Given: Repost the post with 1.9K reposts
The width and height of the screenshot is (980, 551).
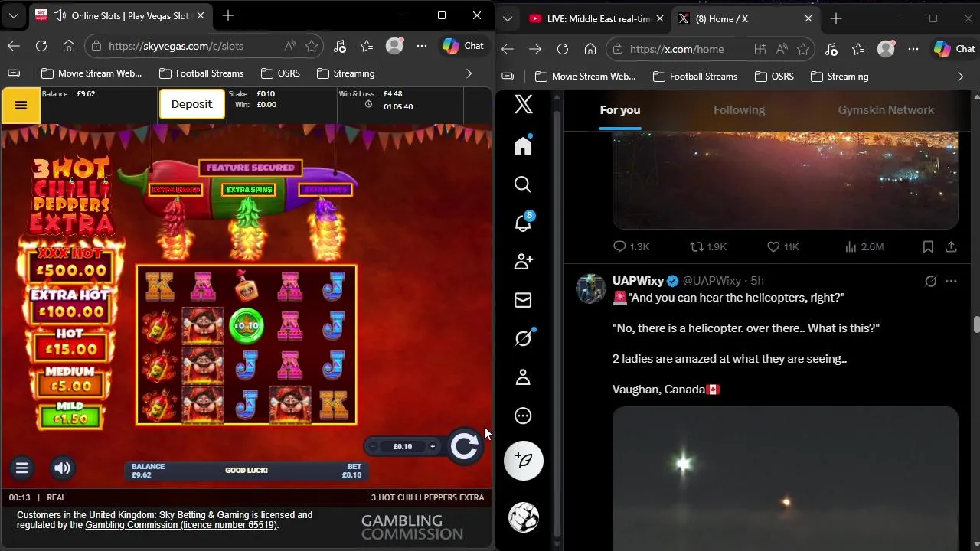Looking at the screenshot, I should pos(708,246).
